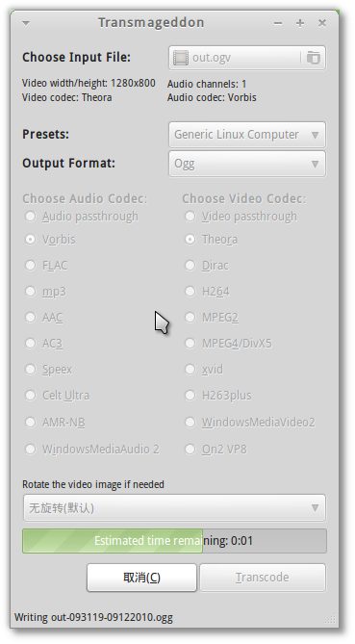Maximize the Transmageddon window using plus icon

(x=300, y=23)
